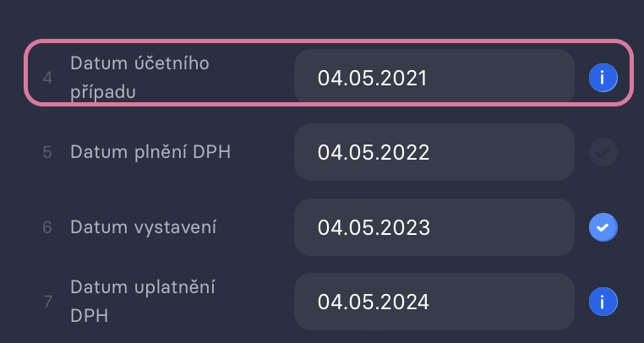Open info icon for Datum uplatnění DPH
Viewport: 644px width, 343px height.
tap(603, 302)
